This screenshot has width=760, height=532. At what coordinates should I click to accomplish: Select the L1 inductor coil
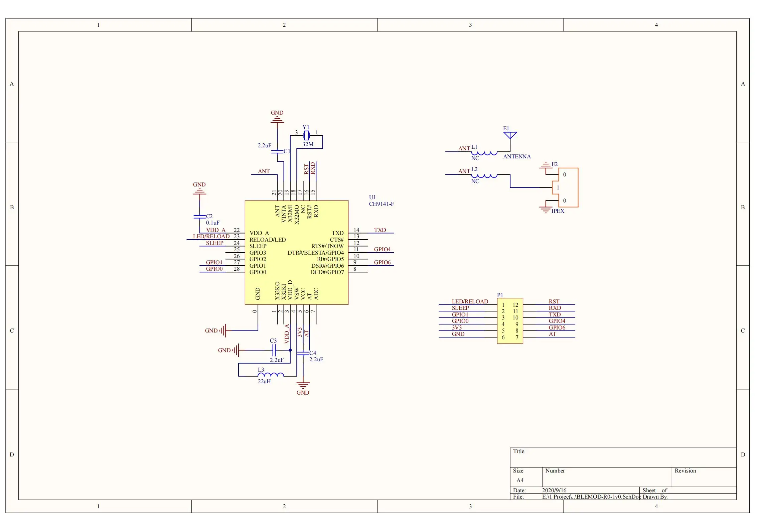(x=484, y=153)
